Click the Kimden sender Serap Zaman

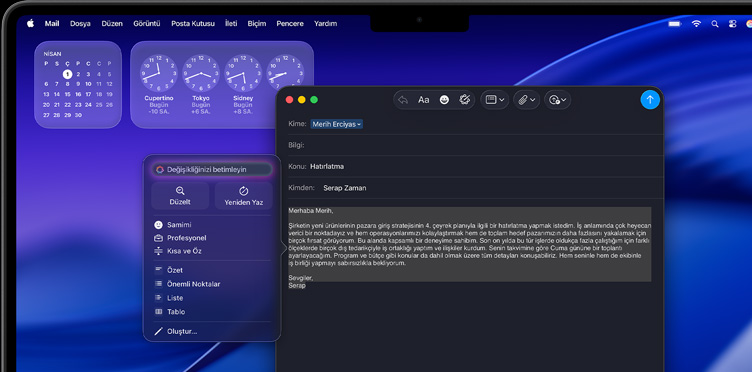(344, 188)
